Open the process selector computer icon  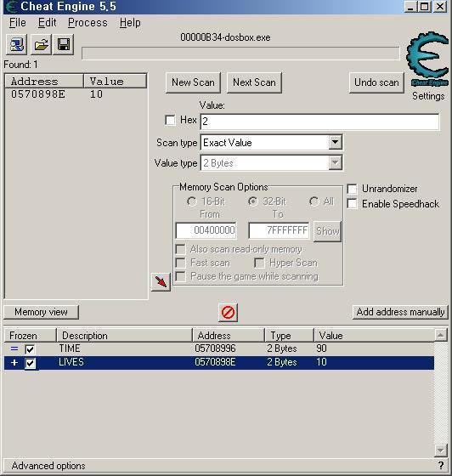pos(17,44)
